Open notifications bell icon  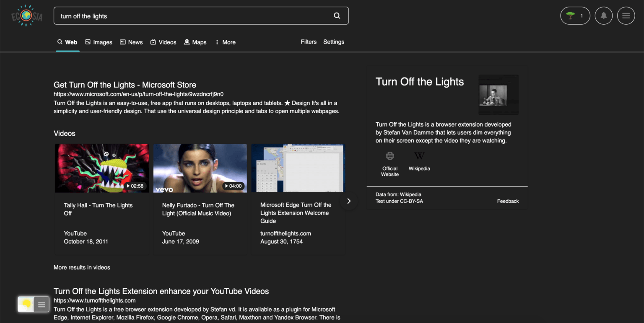tap(604, 16)
